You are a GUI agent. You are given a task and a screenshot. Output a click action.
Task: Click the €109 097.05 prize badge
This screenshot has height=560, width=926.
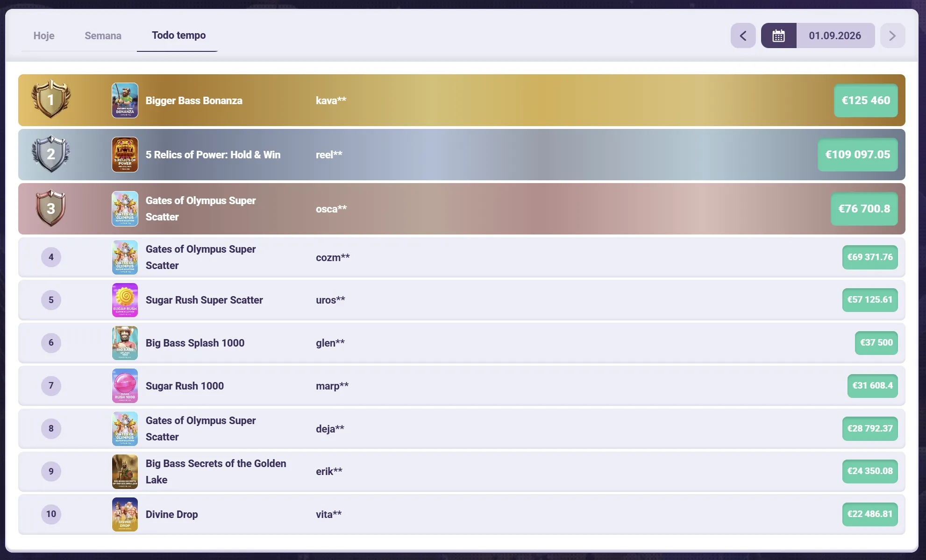click(858, 155)
